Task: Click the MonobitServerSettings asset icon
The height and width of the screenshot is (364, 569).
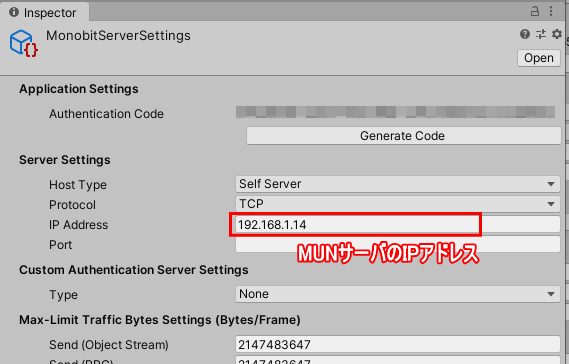Action: click(x=24, y=43)
